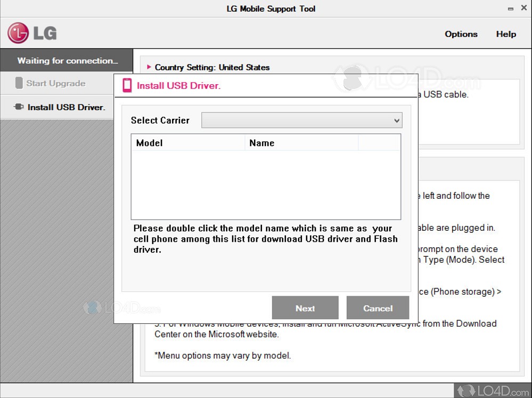The width and height of the screenshot is (532, 398).
Task: Click the phone icon beside Start Upgrade
Action: click(19, 83)
